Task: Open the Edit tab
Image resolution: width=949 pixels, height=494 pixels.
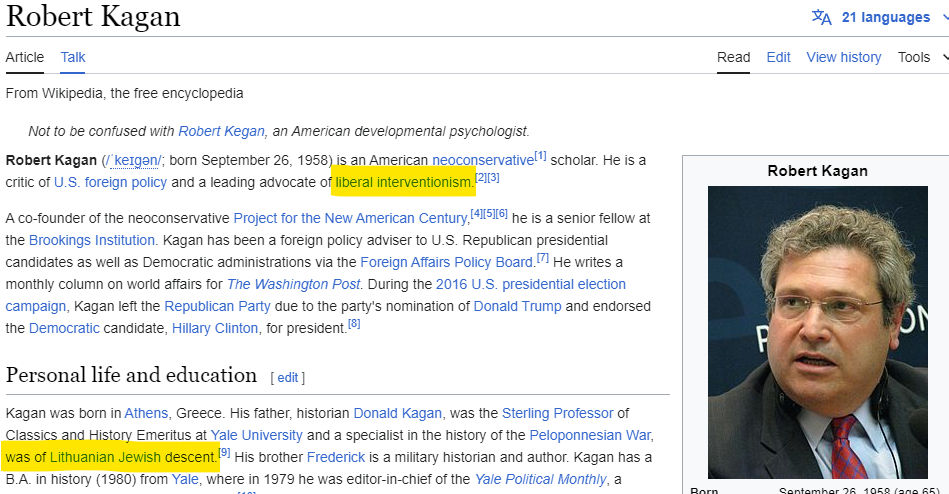Action: click(x=778, y=57)
